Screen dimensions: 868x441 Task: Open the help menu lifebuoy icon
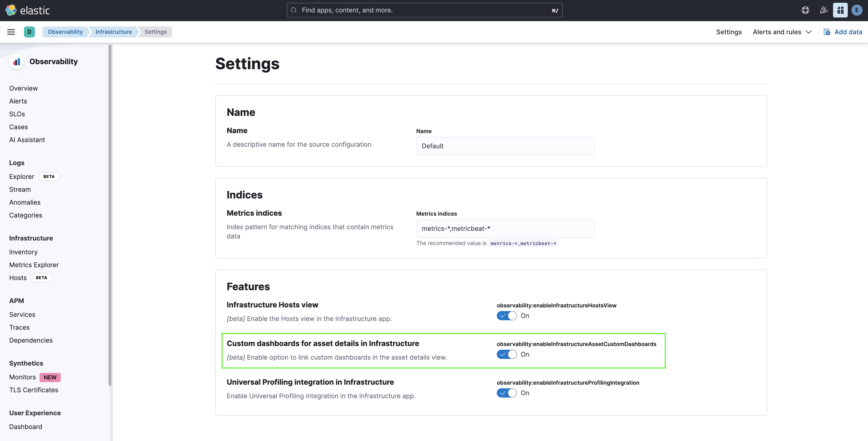pyautogui.click(x=805, y=10)
